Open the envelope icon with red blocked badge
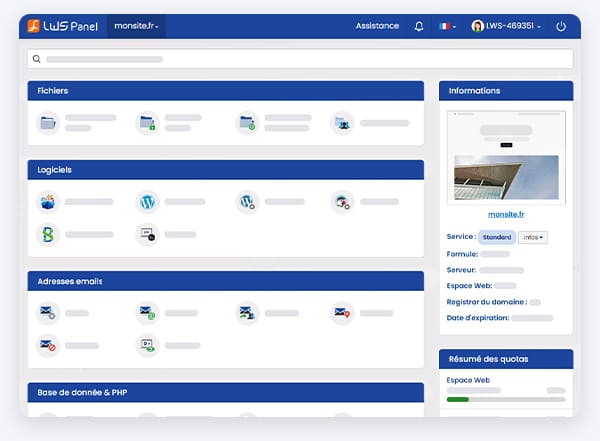The image size is (600, 441). click(x=47, y=345)
